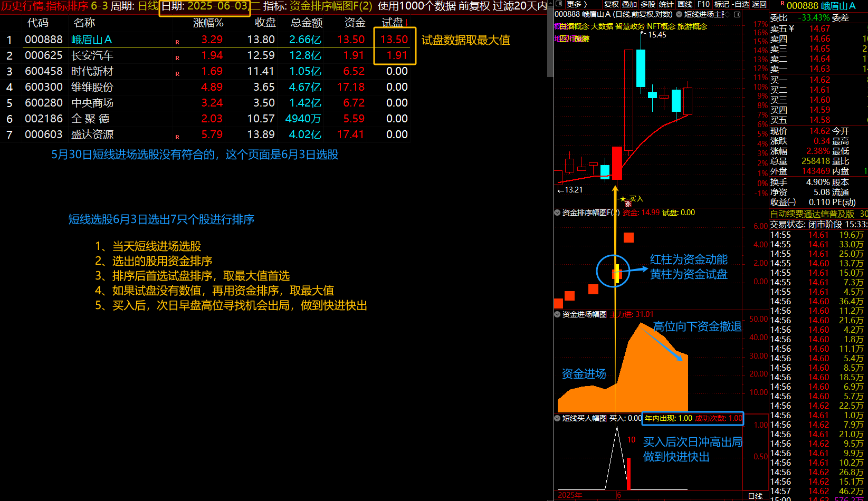Click the small panel icon beside the diamond
The image size is (868, 501).
click(737, 14)
